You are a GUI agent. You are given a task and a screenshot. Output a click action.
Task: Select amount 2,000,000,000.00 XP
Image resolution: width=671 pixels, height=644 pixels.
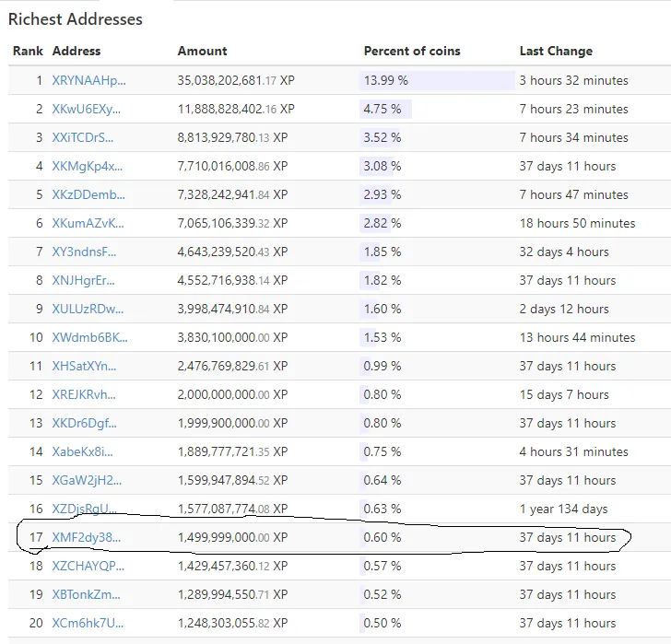[x=233, y=394]
